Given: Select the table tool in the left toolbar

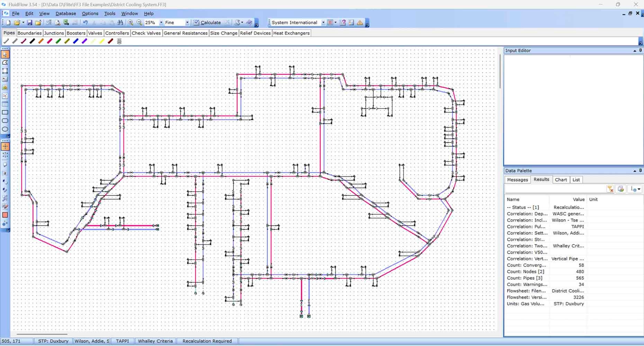Looking at the screenshot, I should tap(5, 104).
